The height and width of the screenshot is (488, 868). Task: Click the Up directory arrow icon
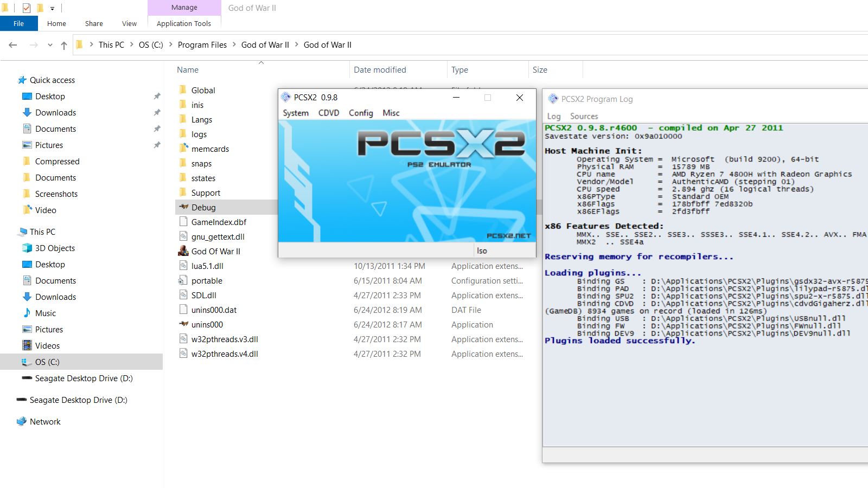tap(64, 45)
